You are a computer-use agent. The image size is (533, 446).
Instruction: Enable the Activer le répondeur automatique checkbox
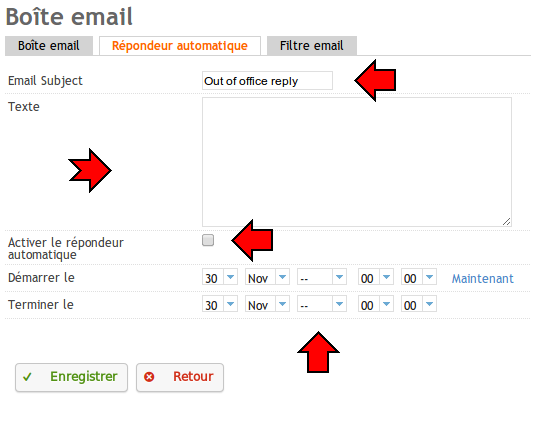pyautogui.click(x=208, y=240)
